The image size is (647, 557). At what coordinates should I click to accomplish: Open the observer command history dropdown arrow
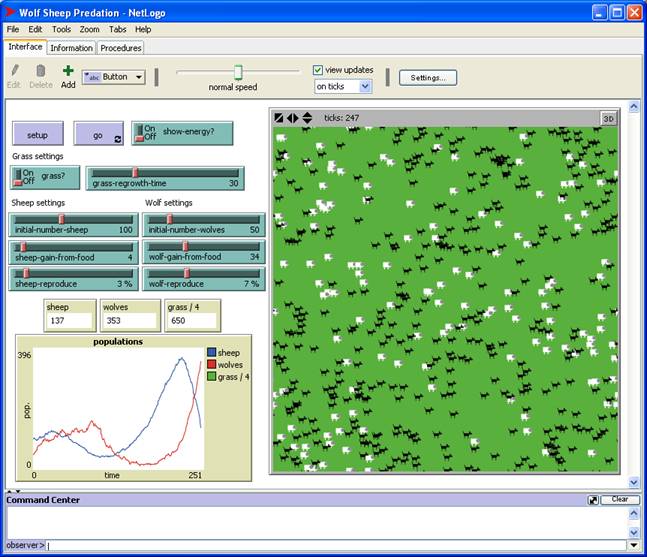click(634, 545)
